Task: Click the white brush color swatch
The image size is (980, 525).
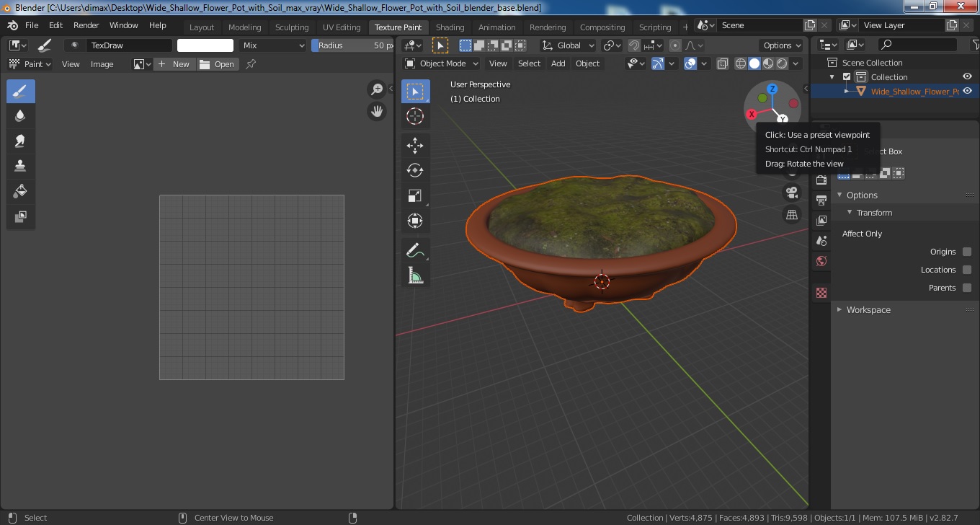Action: pos(205,45)
